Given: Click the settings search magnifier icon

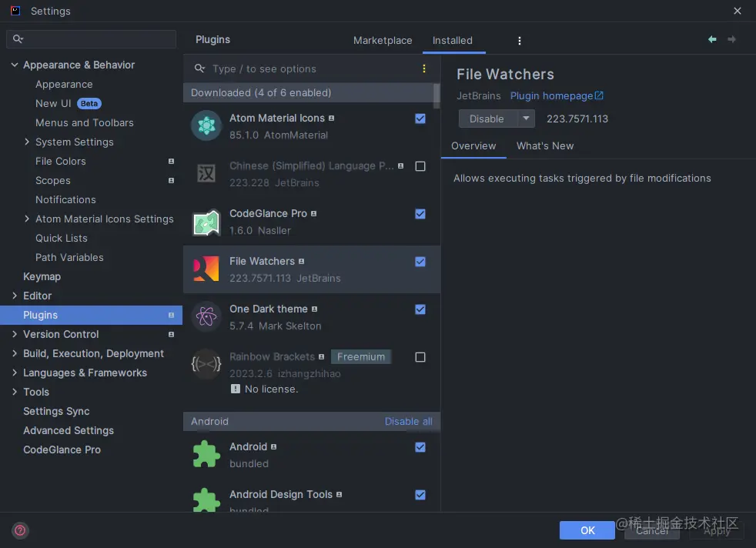Looking at the screenshot, I should (x=18, y=38).
